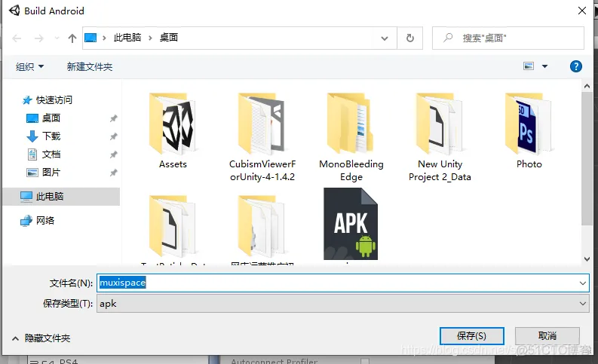Open the recent locations dropdown arrow

57,38
